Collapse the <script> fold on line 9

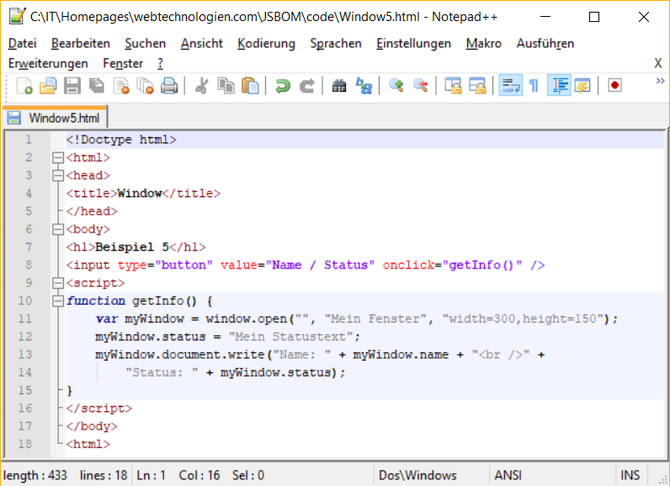click(58, 283)
